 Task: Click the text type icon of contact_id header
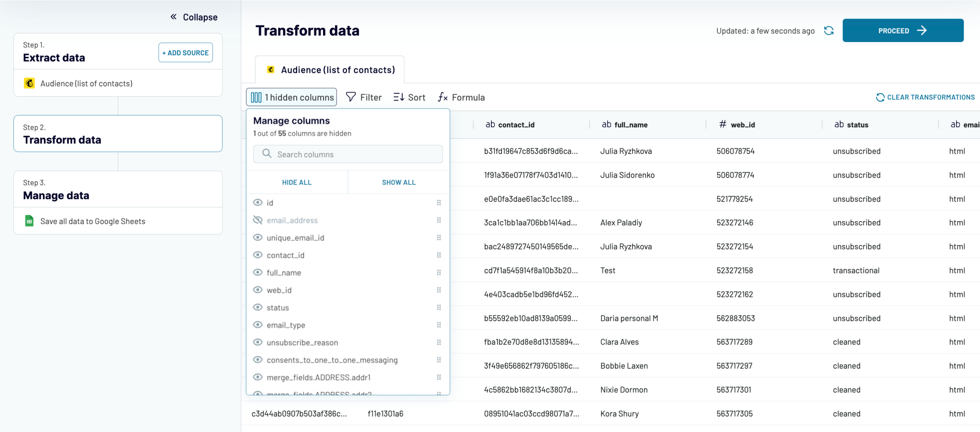(x=490, y=125)
